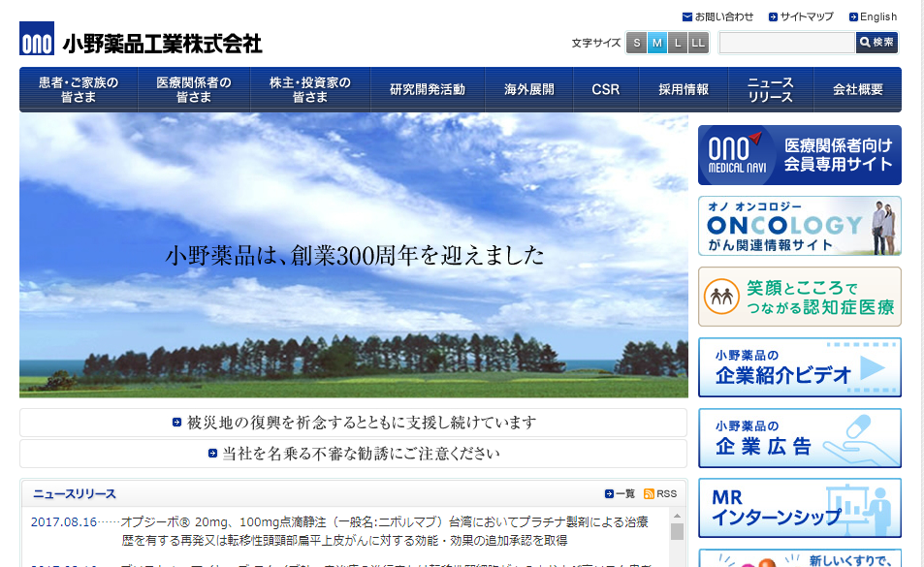Image resolution: width=924 pixels, height=567 pixels.
Task: Click the arrow icon beside 被災地の復興
Action: pyautogui.click(x=176, y=423)
